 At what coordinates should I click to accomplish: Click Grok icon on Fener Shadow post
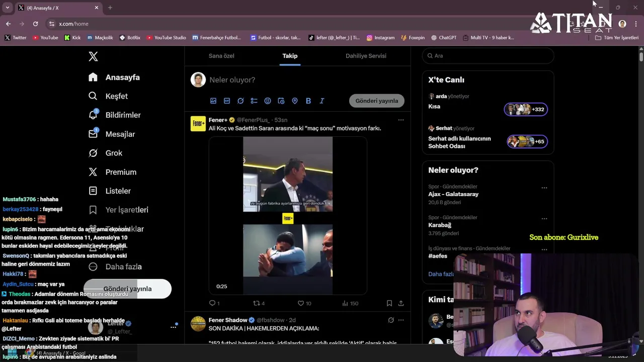pos(391,320)
